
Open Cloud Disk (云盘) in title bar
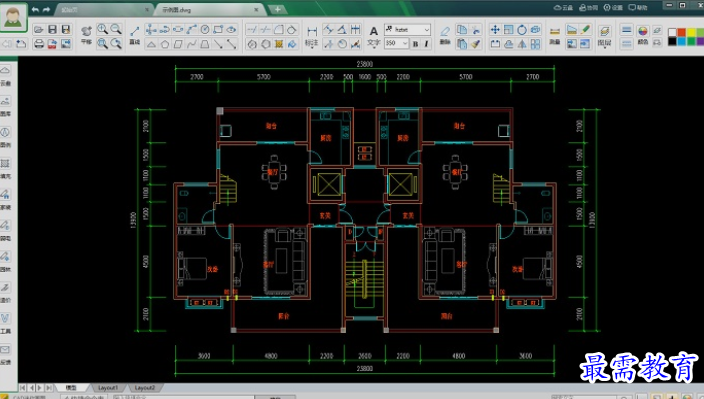[564, 8]
